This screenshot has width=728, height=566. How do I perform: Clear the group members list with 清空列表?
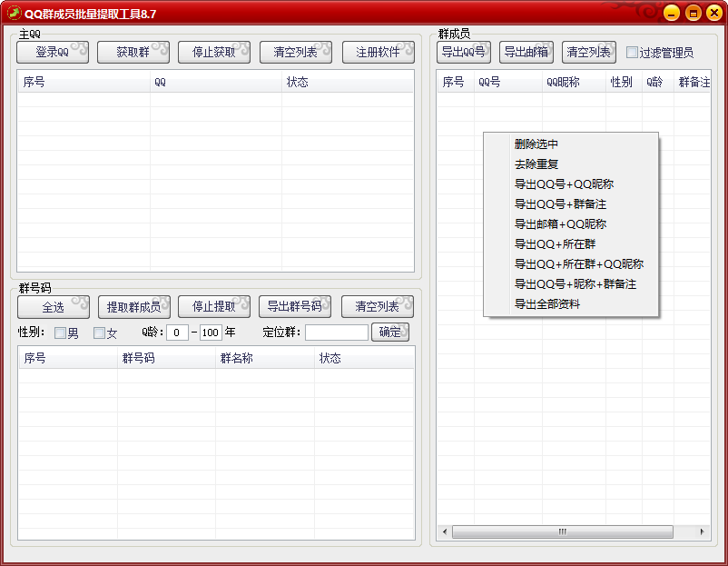click(x=589, y=52)
